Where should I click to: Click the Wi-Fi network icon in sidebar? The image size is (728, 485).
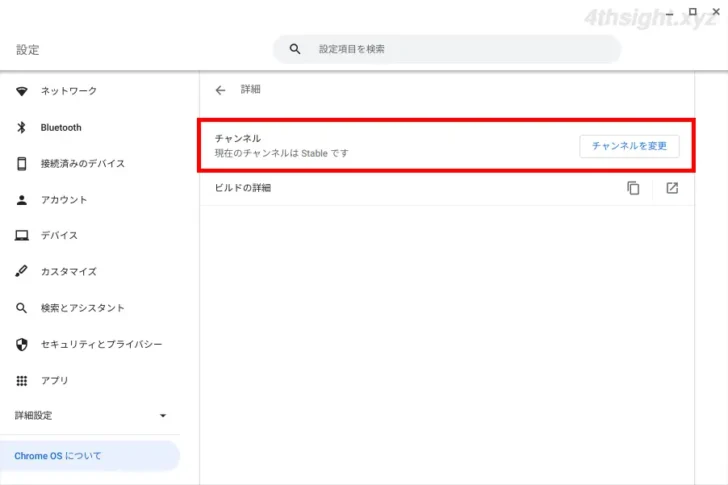pyautogui.click(x=22, y=91)
